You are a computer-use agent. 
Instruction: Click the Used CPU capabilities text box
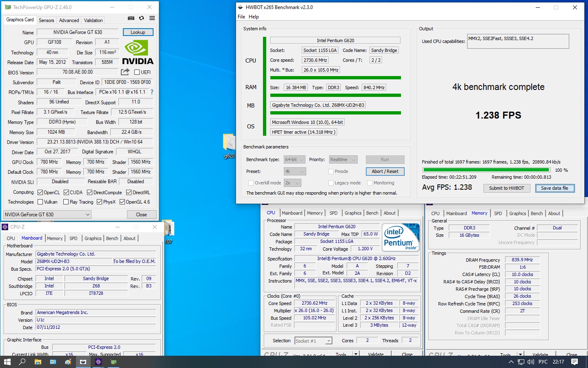click(x=518, y=41)
